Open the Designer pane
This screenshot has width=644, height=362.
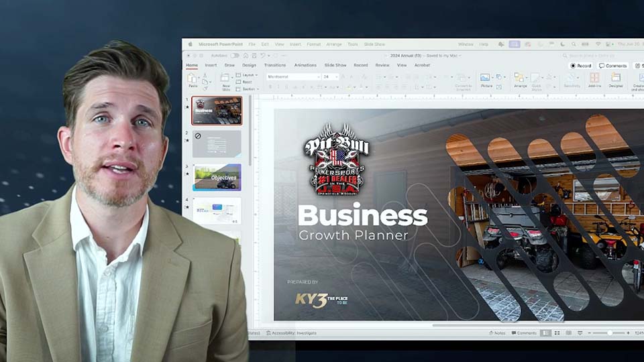pyautogui.click(x=615, y=78)
